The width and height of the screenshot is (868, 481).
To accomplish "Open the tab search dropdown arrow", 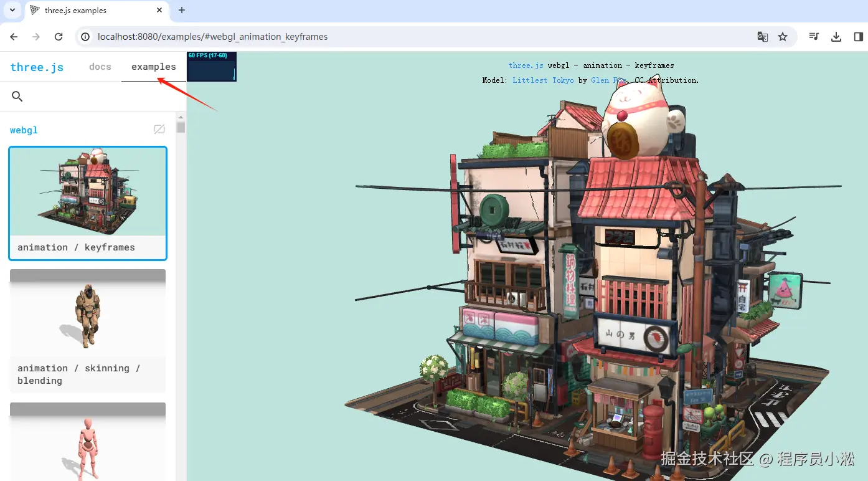I will (x=12, y=10).
